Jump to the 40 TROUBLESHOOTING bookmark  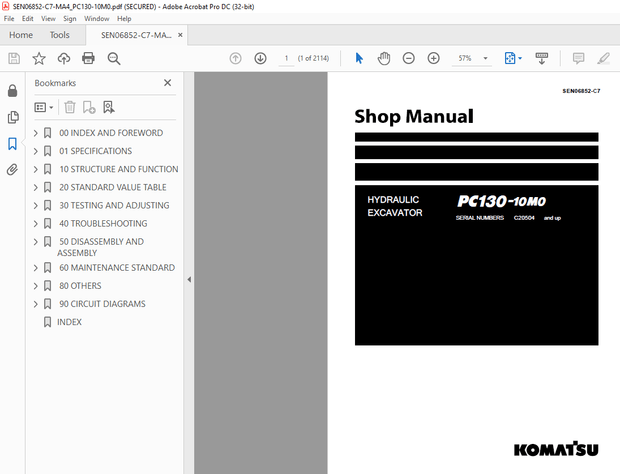coord(103,224)
